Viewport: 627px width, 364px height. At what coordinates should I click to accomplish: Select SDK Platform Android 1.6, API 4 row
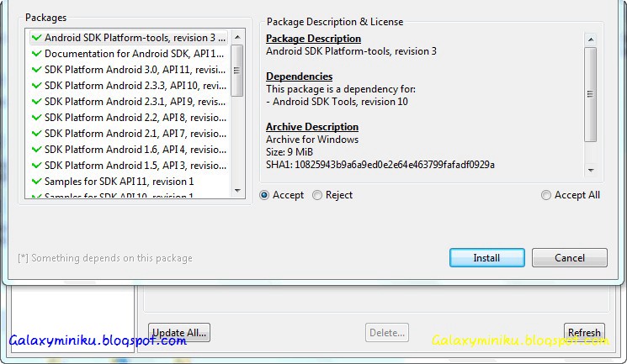tap(129, 150)
